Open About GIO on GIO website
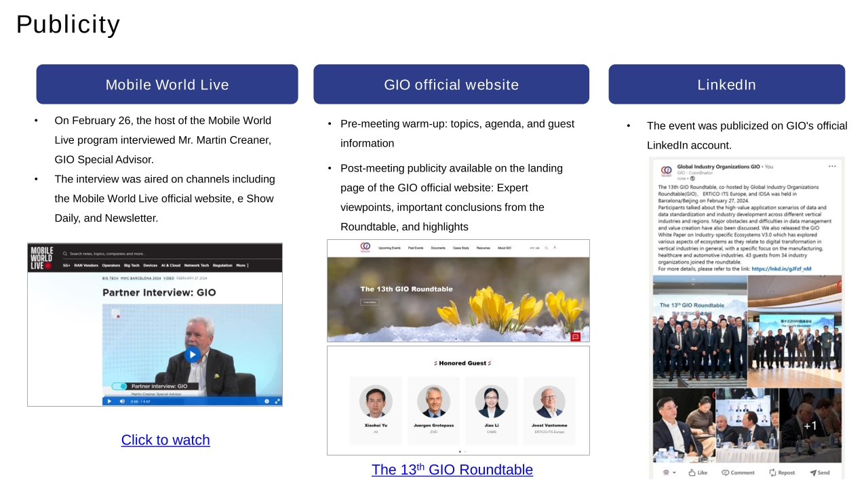868x488 pixels. [x=505, y=248]
